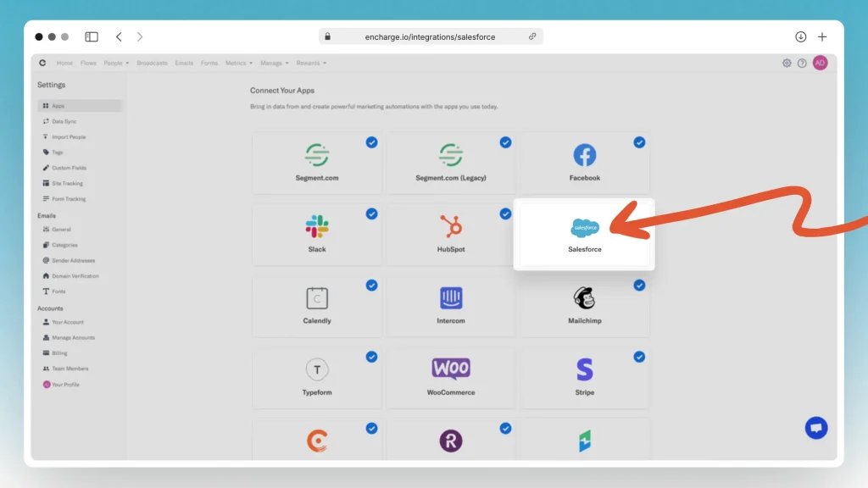Open the Intercom integration
868x488 pixels.
pos(450,305)
